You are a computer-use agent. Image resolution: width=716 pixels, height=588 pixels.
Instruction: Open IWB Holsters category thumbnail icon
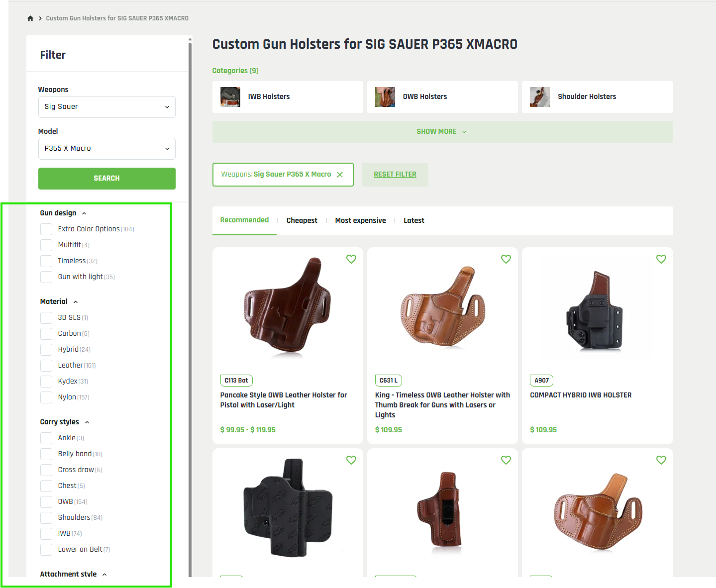(x=230, y=97)
